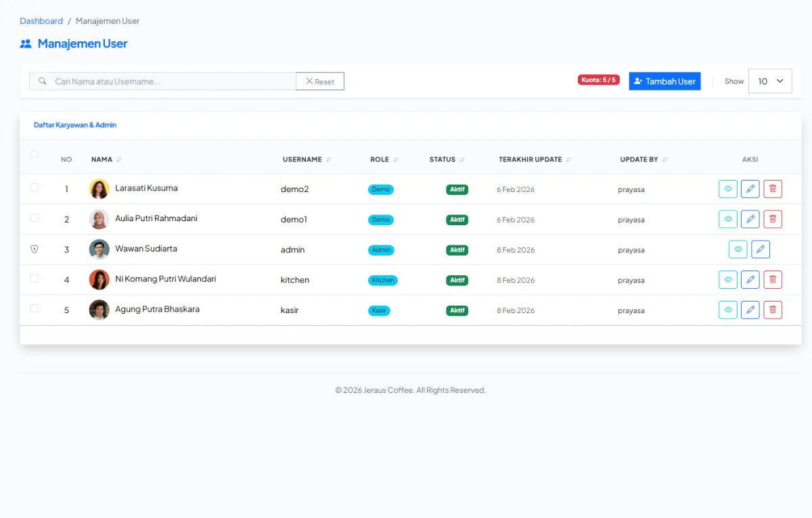Open the Daftar Karyawan & Admin tab

tap(75, 125)
